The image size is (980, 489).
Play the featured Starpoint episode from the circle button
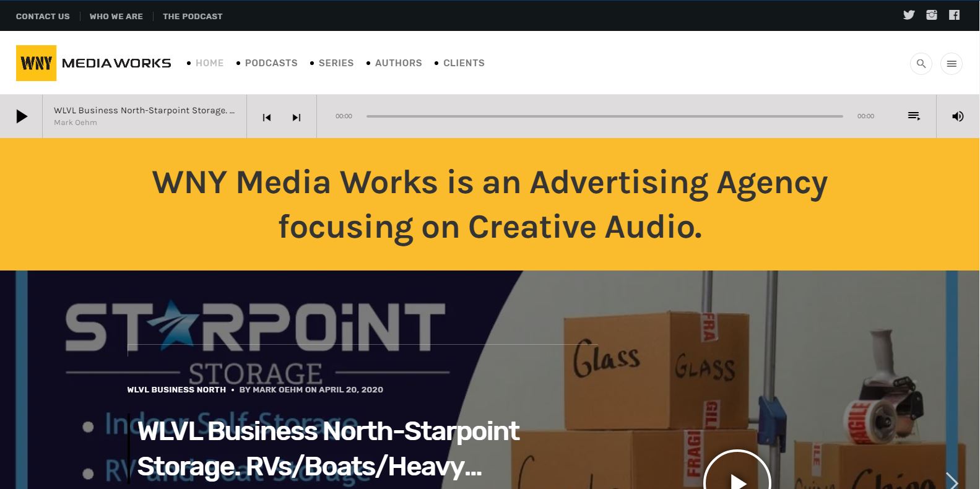pyautogui.click(x=737, y=470)
